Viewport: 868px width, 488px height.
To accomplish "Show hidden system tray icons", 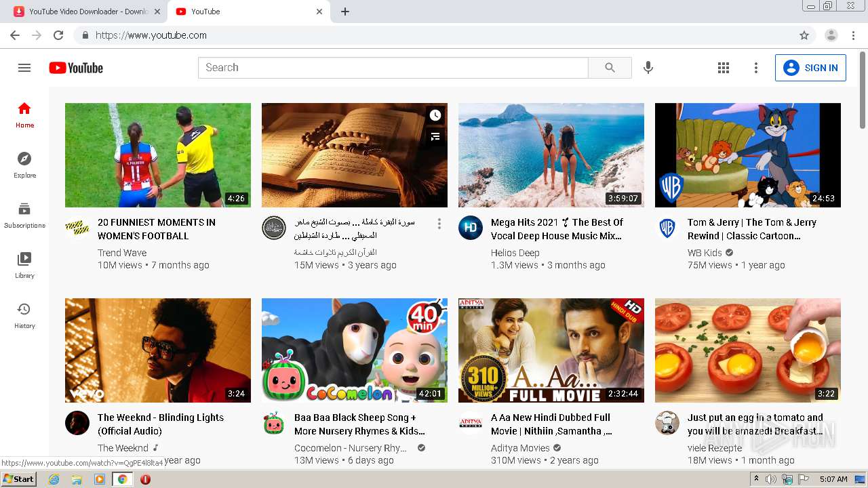I will coord(756,479).
